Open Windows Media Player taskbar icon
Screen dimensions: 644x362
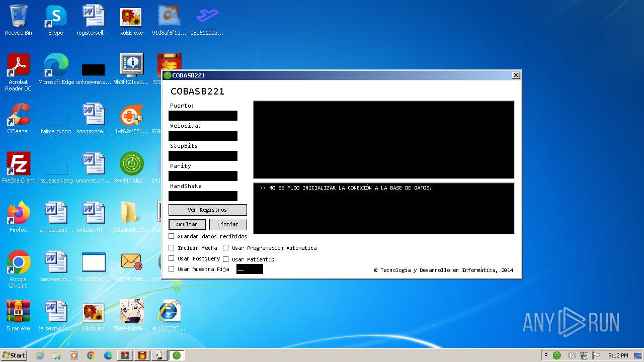coord(74,355)
